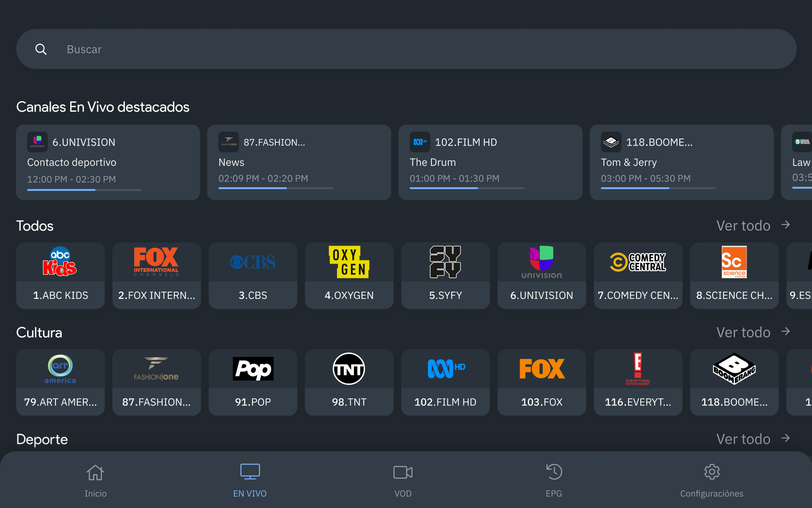Open Configuraciónes gear icon
Viewport: 812px width, 508px height.
coord(712,472)
